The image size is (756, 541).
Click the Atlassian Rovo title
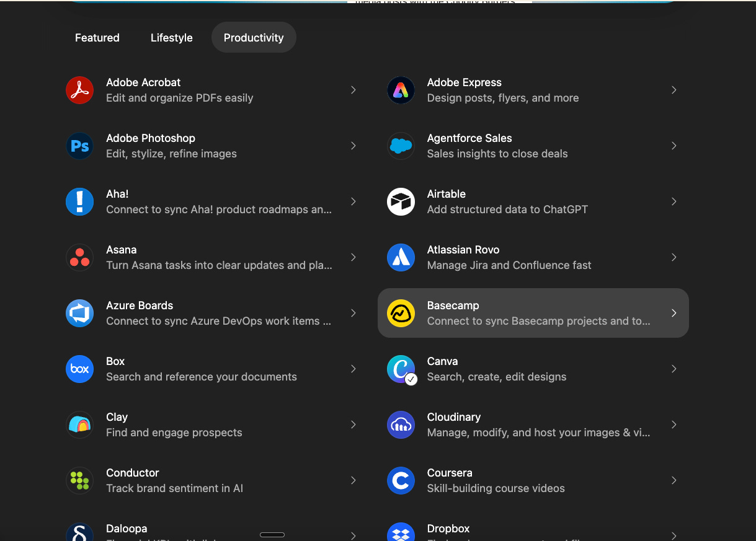click(x=463, y=250)
